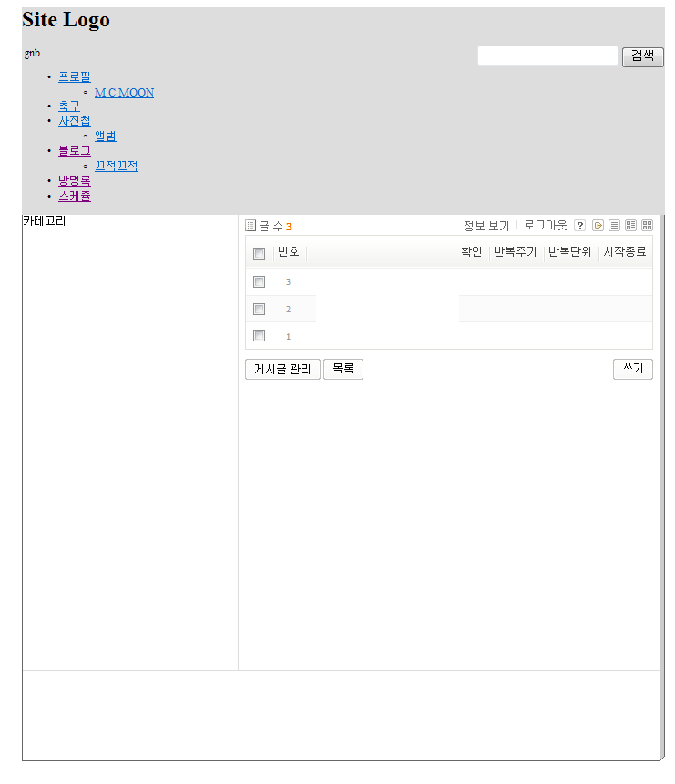
Task: Open the 프로필 menu item
Action: click(x=75, y=77)
